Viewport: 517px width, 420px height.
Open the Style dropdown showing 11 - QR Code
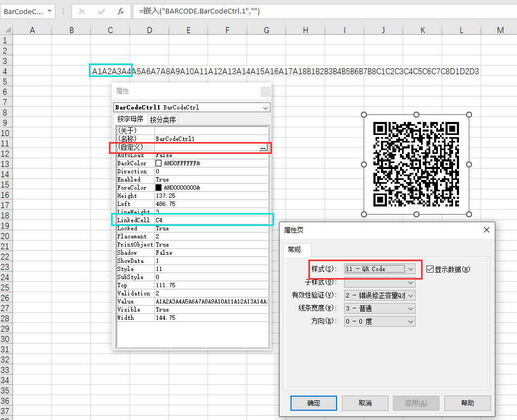(x=411, y=269)
